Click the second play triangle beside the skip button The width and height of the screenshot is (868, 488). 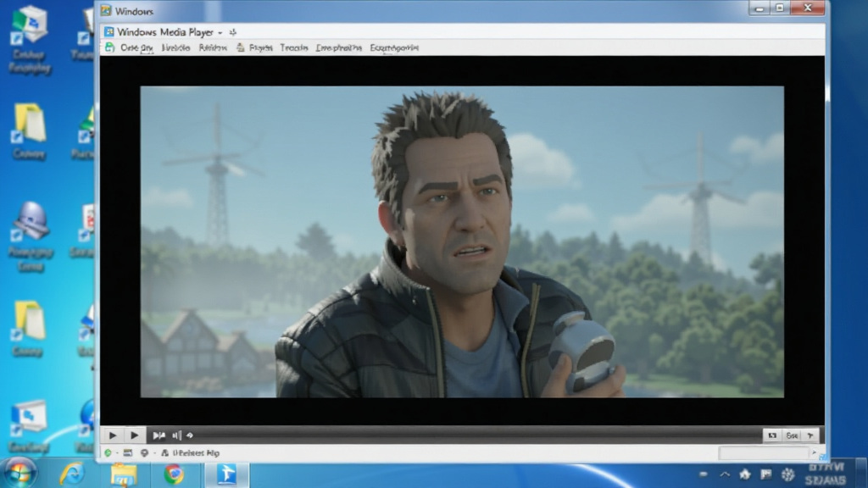tap(135, 435)
